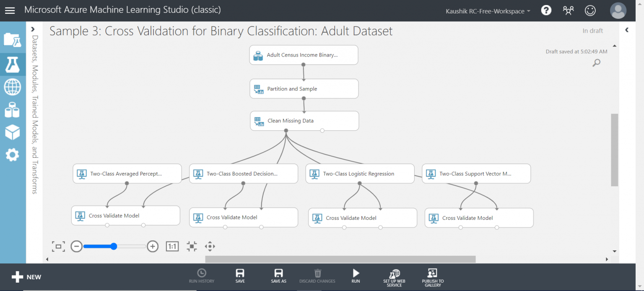The height and width of the screenshot is (291, 644).
Task: Click Publish to Gallery
Action: pos(433,278)
